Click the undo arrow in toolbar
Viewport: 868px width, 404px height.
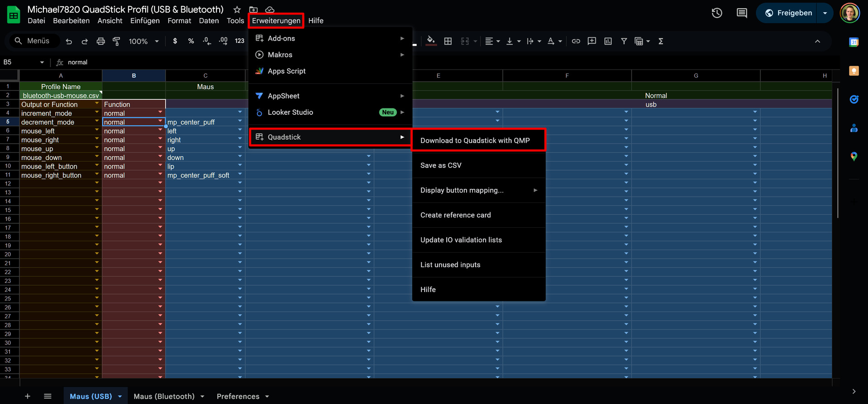[69, 41]
